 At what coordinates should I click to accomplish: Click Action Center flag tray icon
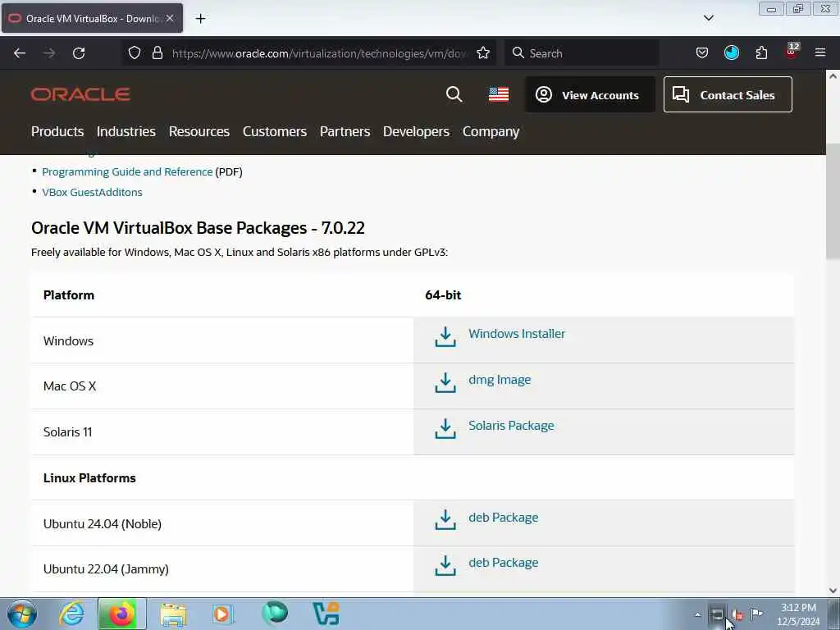tap(756, 614)
